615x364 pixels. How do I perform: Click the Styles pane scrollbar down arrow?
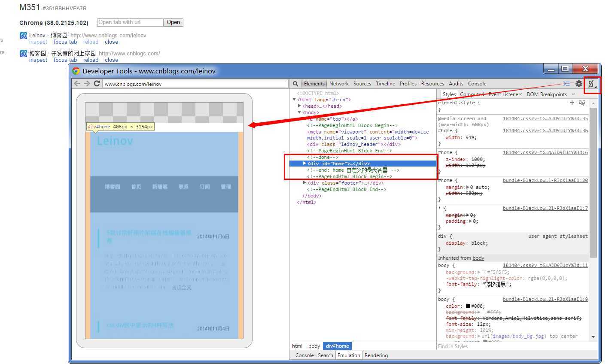pos(594,337)
